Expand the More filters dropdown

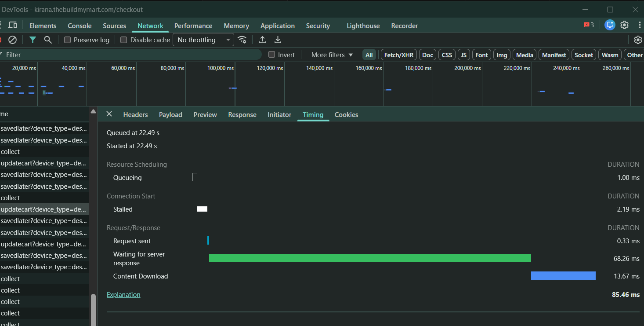pyautogui.click(x=332, y=55)
